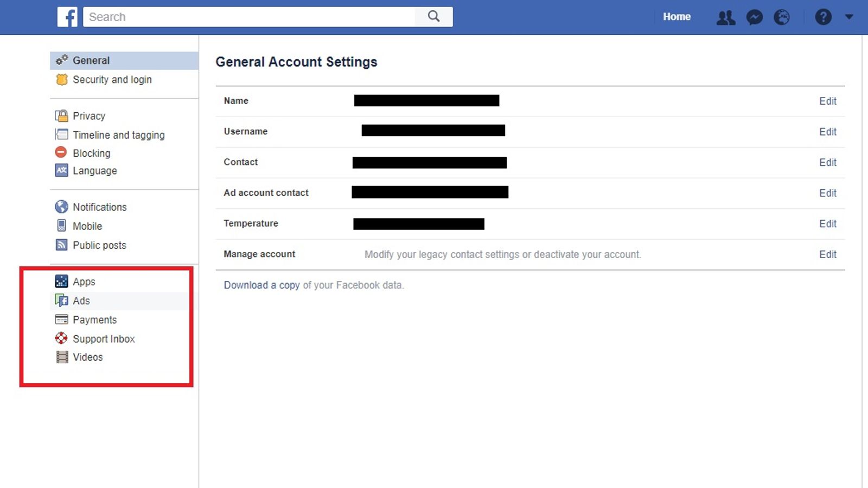
Task: Check notifications via the globe icon
Action: pos(782,17)
